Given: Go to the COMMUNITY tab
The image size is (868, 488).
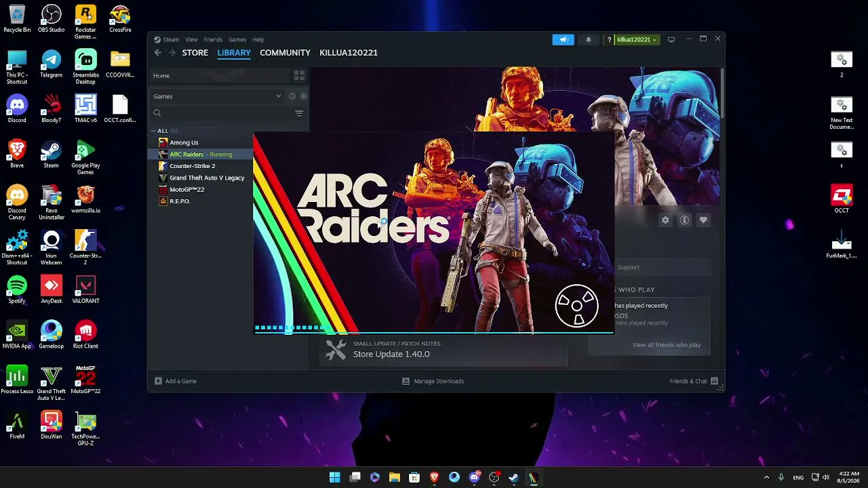Looking at the screenshot, I should (x=285, y=52).
